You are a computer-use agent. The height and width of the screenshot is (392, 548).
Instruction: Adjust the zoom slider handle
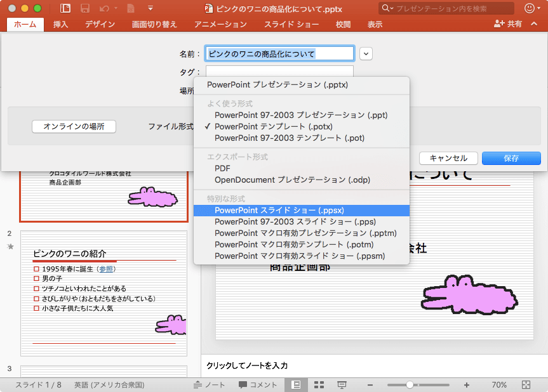pos(410,385)
